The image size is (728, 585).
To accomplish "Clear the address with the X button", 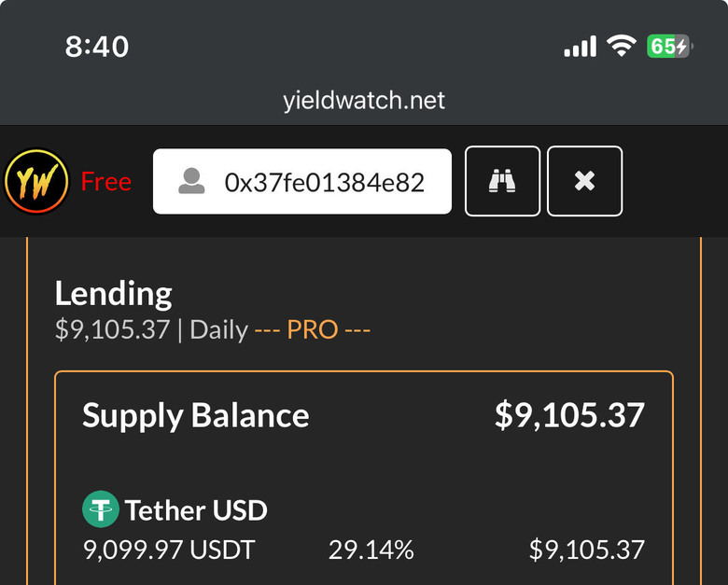I will pos(584,181).
